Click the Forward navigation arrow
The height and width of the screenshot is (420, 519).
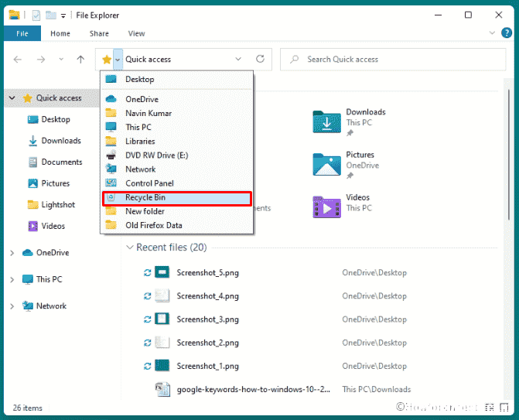pos(41,60)
